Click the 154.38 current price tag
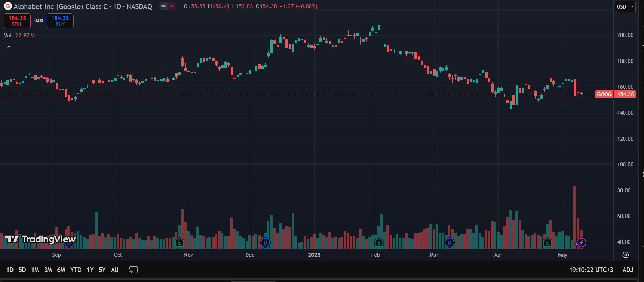 [x=625, y=94]
